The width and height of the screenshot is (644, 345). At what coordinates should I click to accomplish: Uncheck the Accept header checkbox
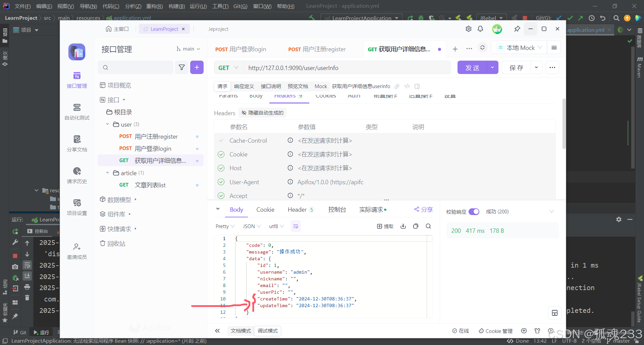coord(221,196)
